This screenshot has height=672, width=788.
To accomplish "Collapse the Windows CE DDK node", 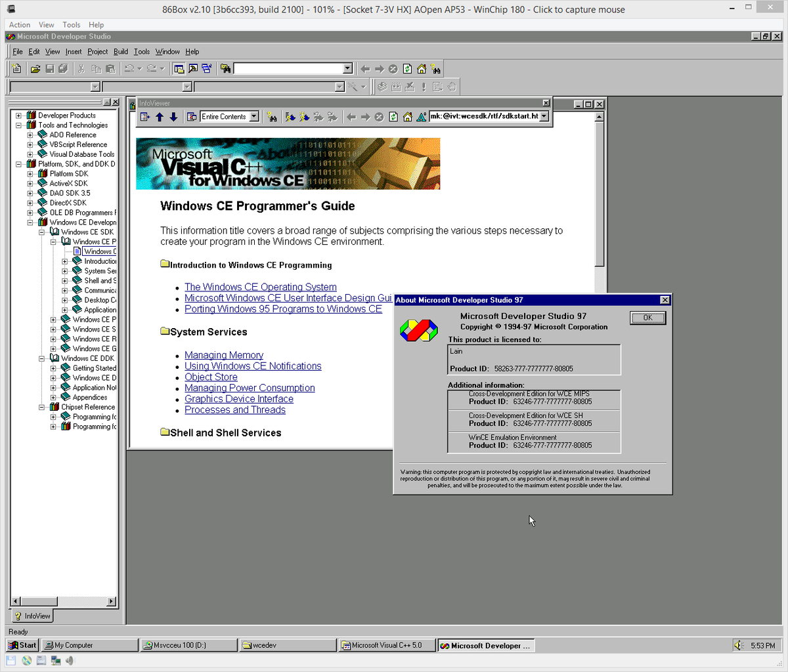I will 41,358.
